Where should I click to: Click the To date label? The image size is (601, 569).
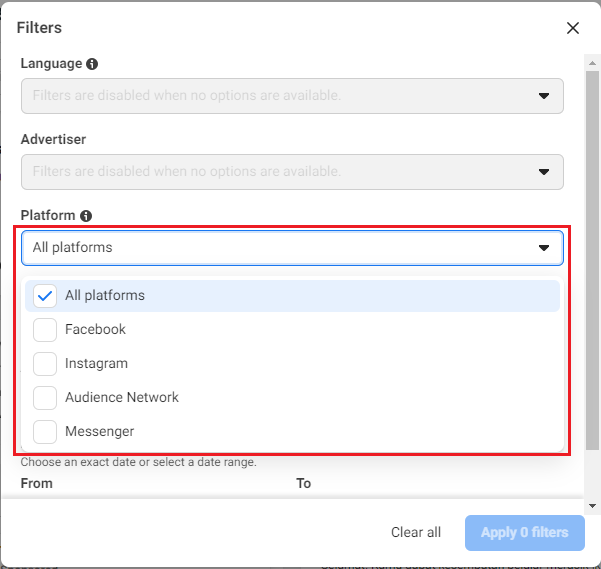303,483
